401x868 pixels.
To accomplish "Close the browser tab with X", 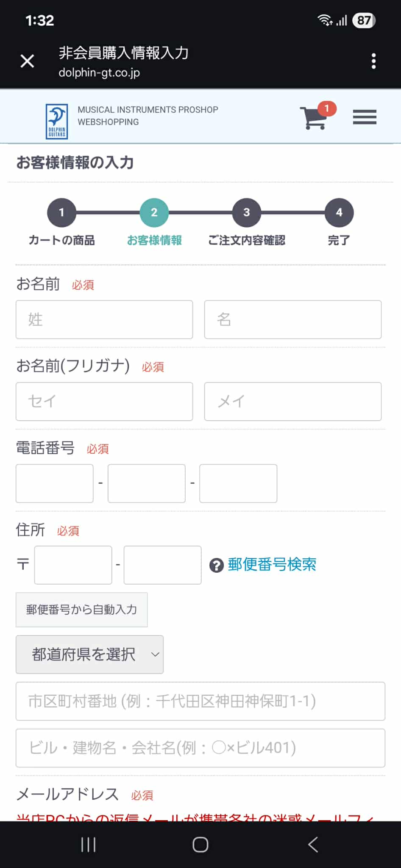I will 28,61.
